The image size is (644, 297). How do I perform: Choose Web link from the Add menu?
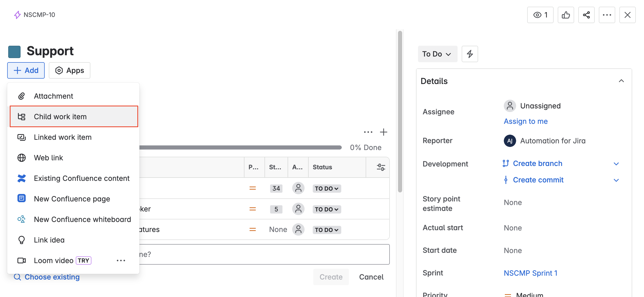click(49, 158)
